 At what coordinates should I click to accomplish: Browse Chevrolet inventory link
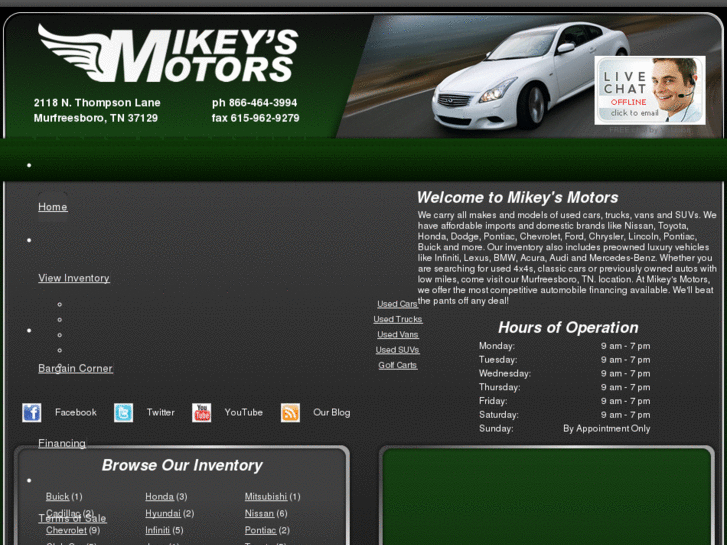click(x=66, y=530)
